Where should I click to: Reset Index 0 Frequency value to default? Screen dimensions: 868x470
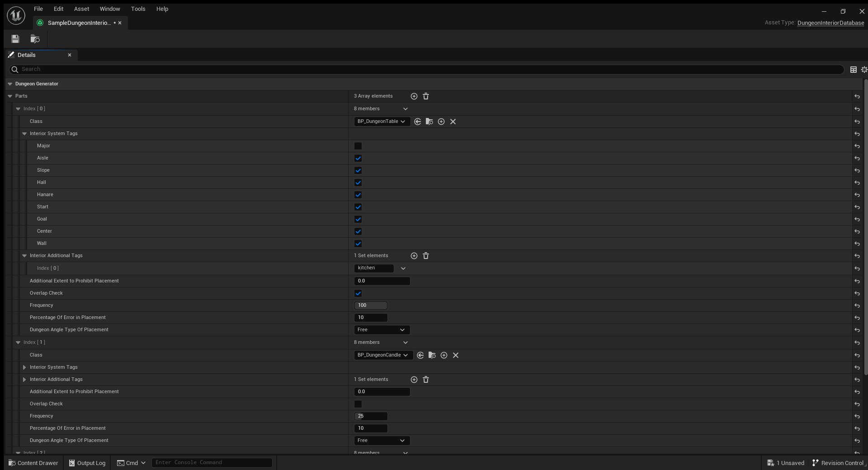click(857, 305)
